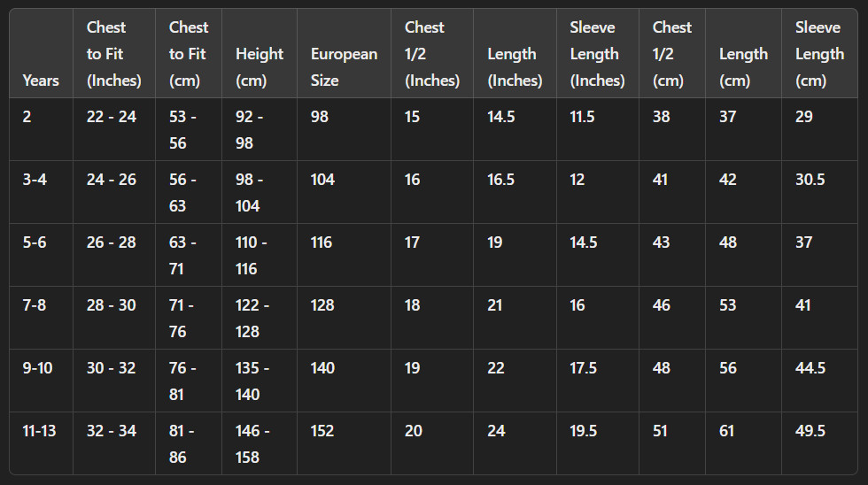Viewport: 868px width, 485px height.
Task: Click the sleeve length 30.5 cm cell
Action: [819, 192]
